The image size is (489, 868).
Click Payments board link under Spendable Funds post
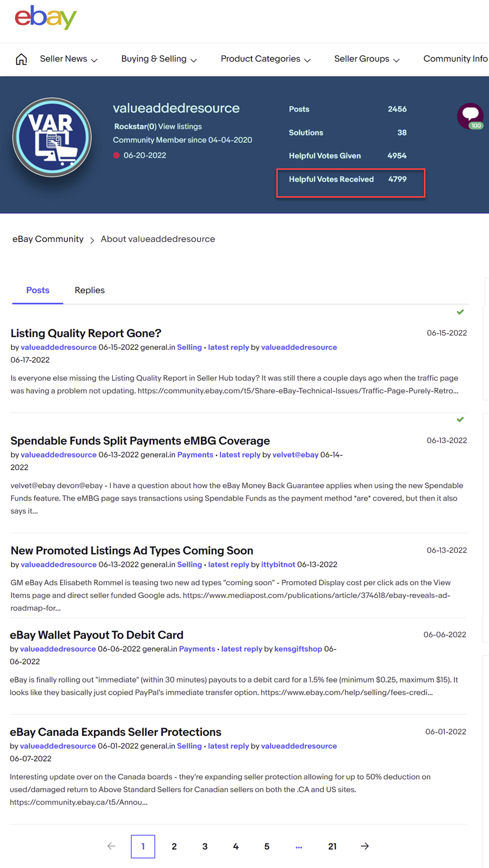(195, 455)
